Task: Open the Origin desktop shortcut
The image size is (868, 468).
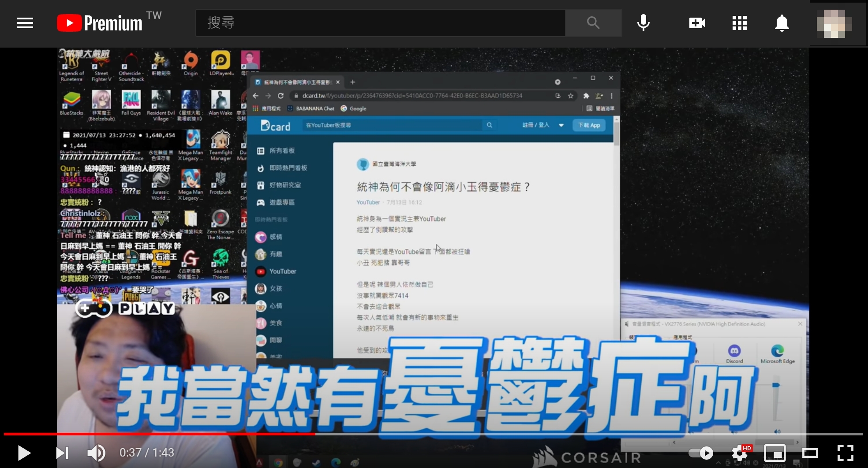Action: pyautogui.click(x=191, y=64)
